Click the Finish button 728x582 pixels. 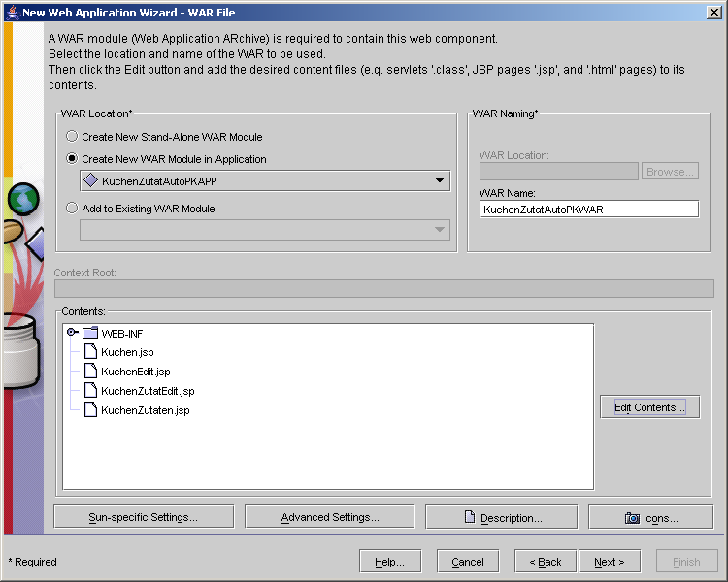(686, 562)
